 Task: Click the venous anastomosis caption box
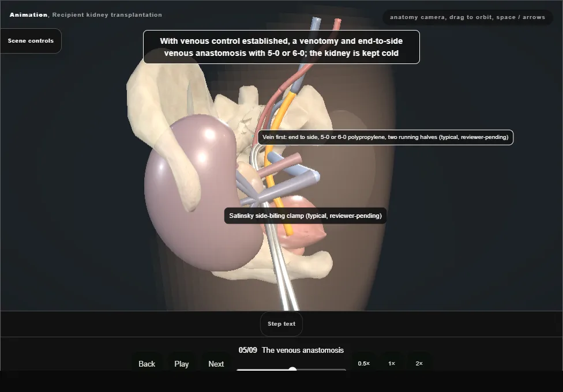pyautogui.click(x=281, y=47)
